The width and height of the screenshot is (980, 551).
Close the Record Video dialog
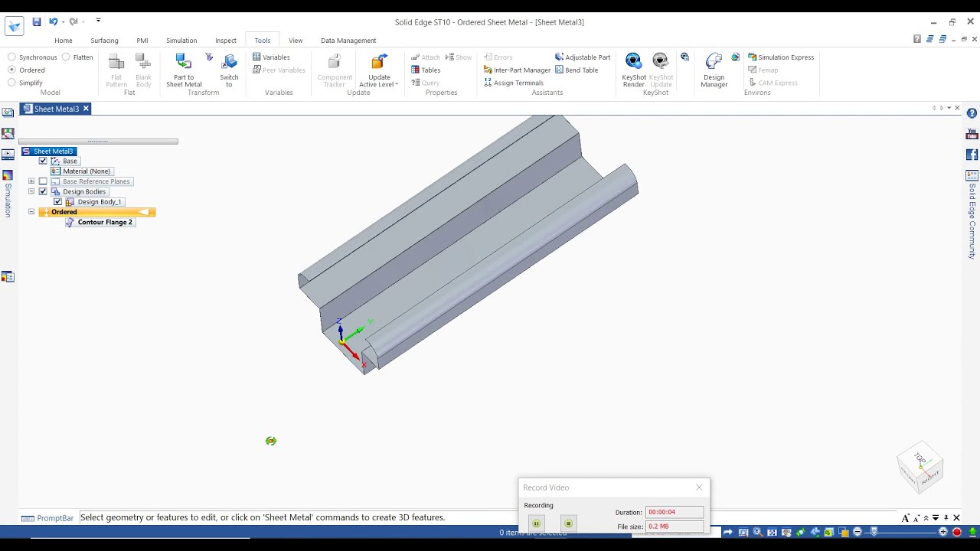[699, 487]
